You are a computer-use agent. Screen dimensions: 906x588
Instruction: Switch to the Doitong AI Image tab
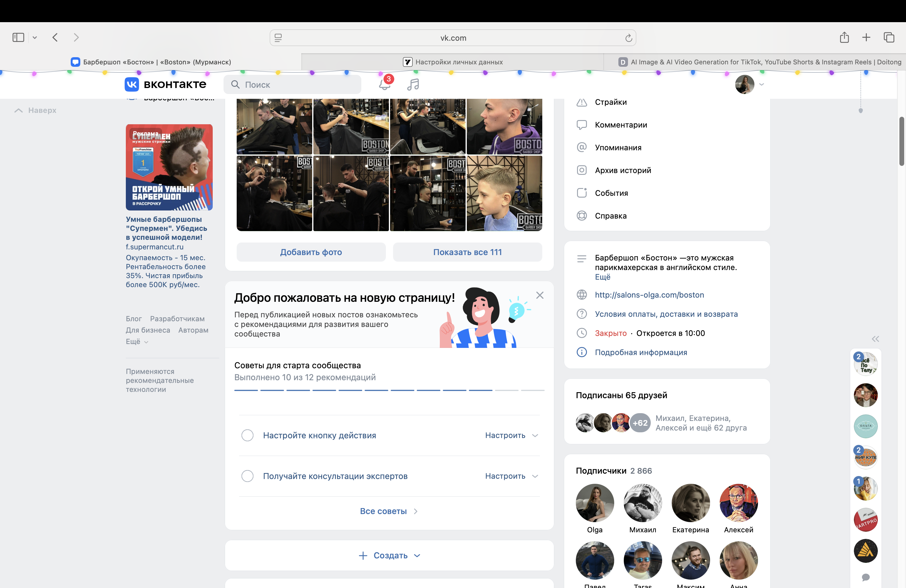(x=755, y=62)
